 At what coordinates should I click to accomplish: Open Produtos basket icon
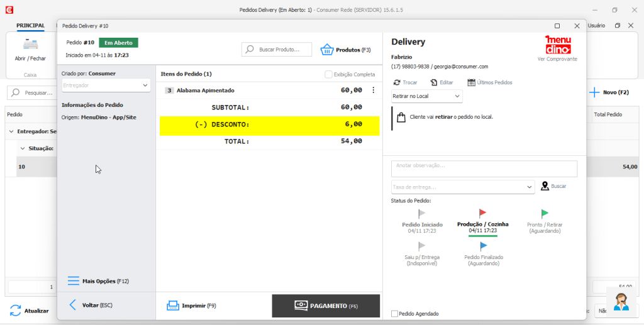(326, 50)
